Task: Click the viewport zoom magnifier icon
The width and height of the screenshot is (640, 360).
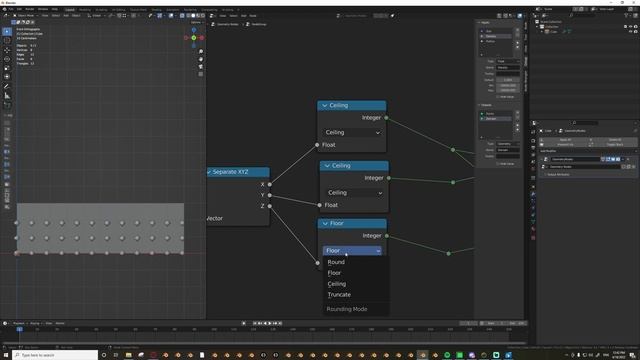Action: click(x=201, y=51)
